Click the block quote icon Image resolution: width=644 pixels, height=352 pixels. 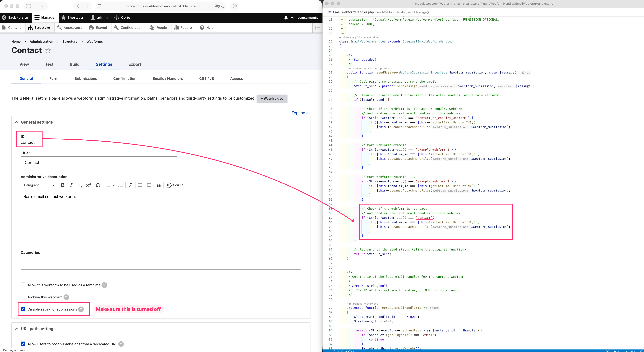point(158,185)
